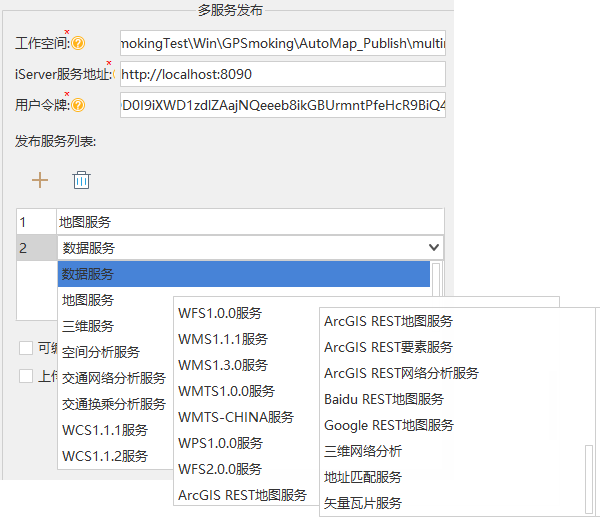601x521 pixels.
Task: Pick WFS2.0.0服务 from the list
Action: click(220, 469)
